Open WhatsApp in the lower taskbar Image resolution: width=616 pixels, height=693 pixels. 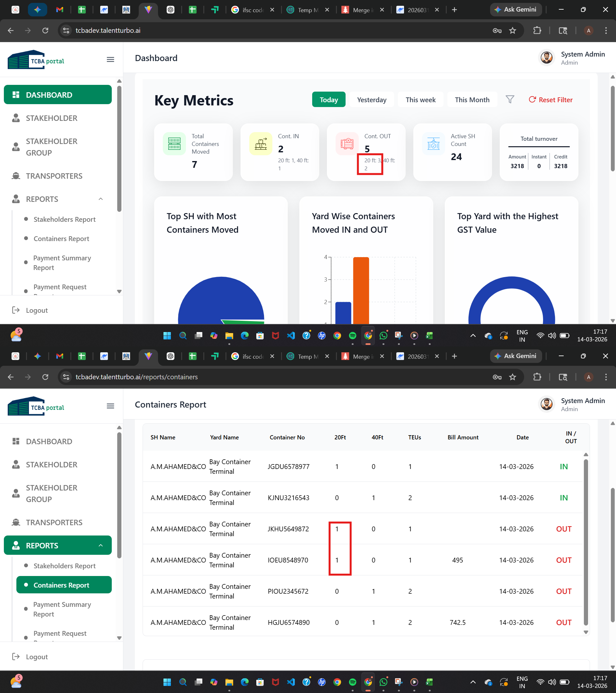pos(383,682)
